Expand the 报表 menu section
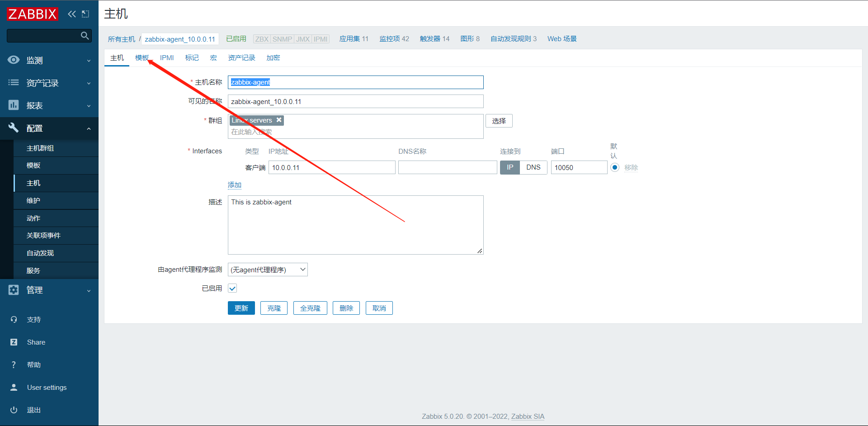The width and height of the screenshot is (868, 426). coord(89,106)
